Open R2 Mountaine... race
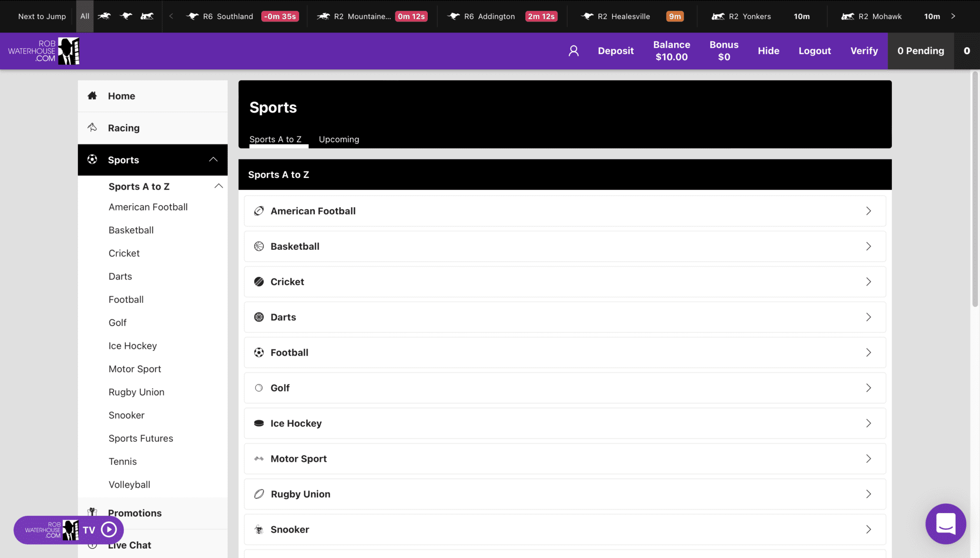This screenshot has height=558, width=980. pos(372,16)
